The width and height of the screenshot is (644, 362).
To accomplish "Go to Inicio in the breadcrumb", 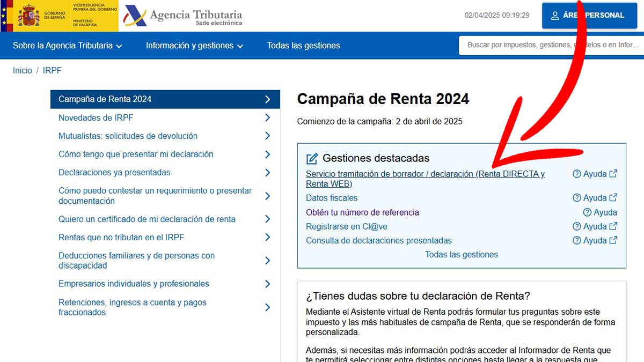I will [x=23, y=71].
